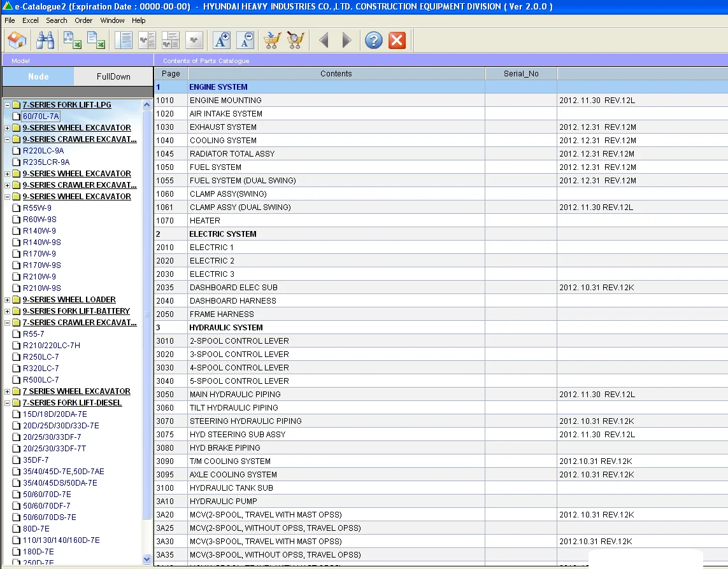728x569 pixels.
Task: Go forward with the right arrow icon
Action: (346, 41)
